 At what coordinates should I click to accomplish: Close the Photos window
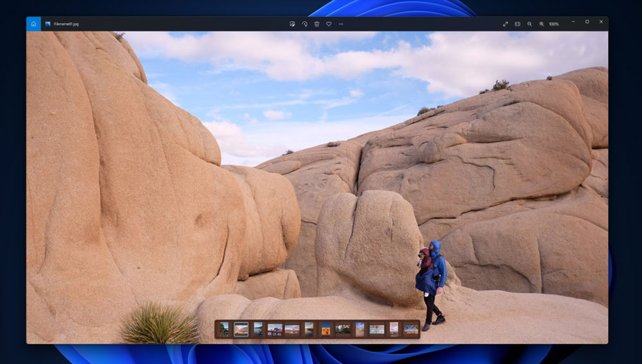[x=601, y=22]
